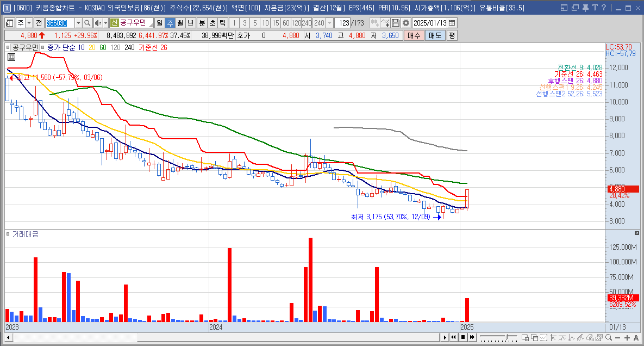Click the stock code field 366030
This screenshot has width=644, height=346.
coord(60,23)
